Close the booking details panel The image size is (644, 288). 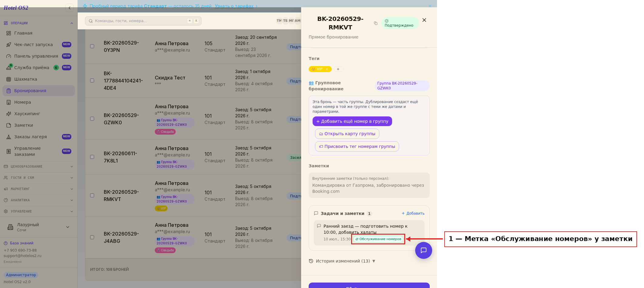[424, 20]
